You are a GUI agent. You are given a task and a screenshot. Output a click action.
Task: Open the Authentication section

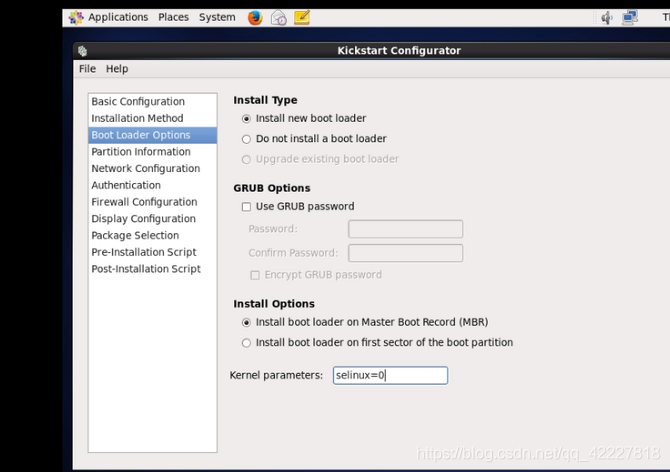pyautogui.click(x=153, y=185)
